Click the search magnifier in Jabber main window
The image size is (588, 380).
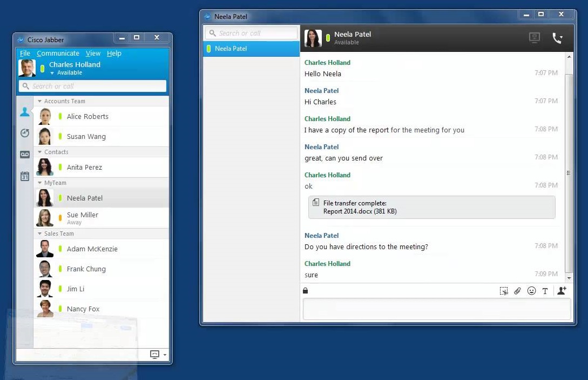25,86
